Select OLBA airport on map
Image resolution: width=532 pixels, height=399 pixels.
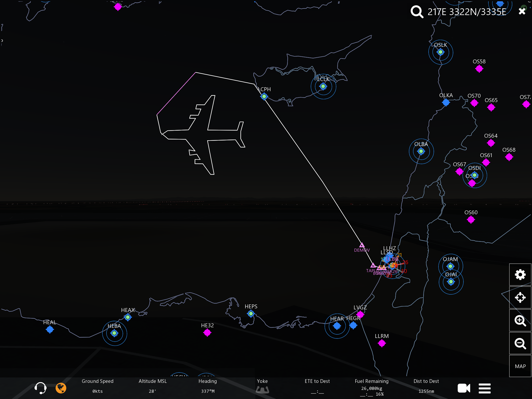coord(421,151)
